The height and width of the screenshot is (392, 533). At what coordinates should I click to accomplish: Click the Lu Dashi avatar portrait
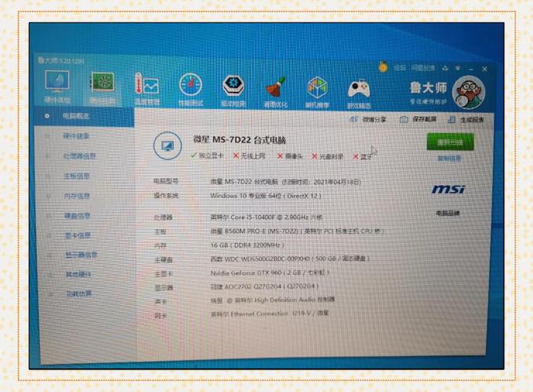click(469, 93)
